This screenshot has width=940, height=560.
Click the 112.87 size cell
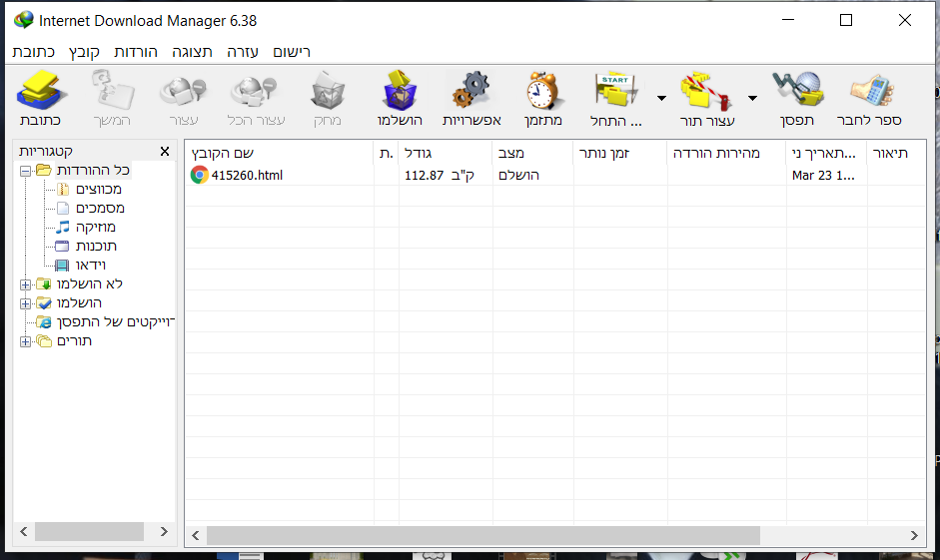[x=440, y=176]
